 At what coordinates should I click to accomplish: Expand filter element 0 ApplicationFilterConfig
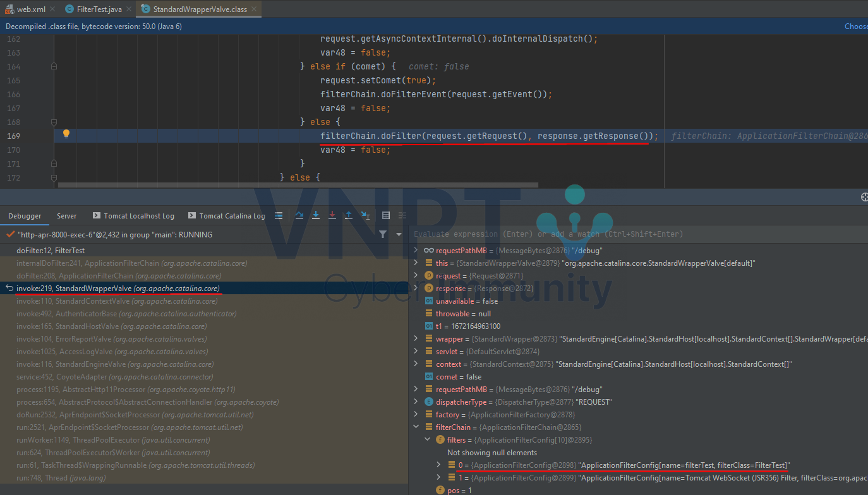coord(439,465)
